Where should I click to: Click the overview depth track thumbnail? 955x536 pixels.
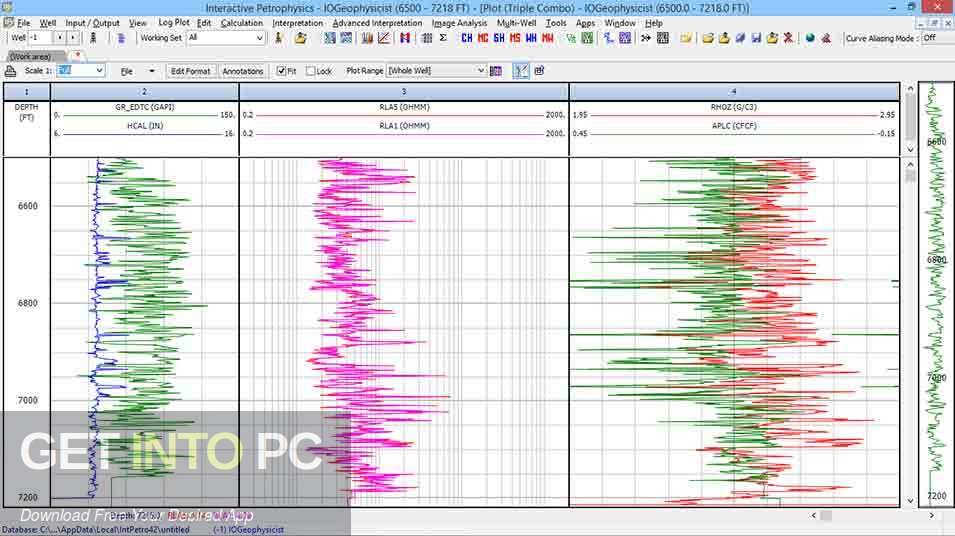[x=936, y=295]
